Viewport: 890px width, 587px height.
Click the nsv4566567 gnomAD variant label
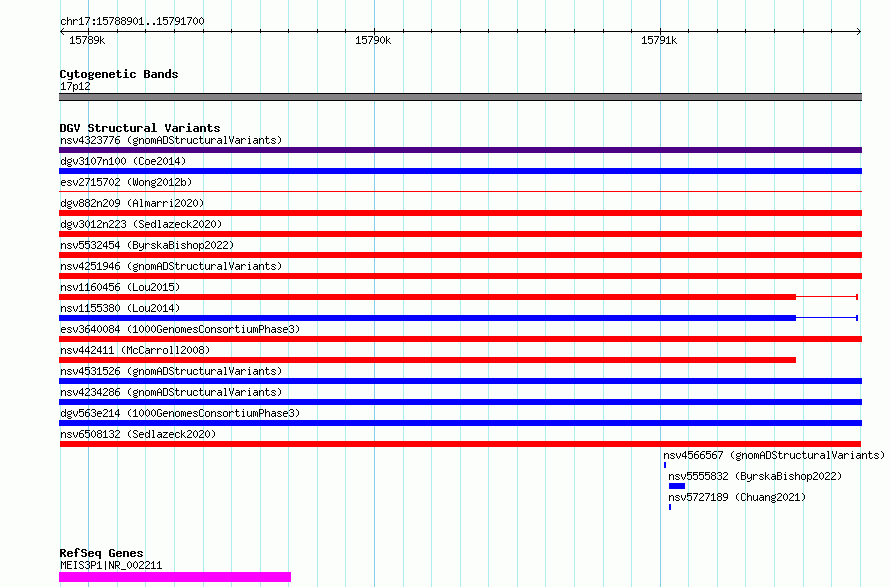pos(774,455)
